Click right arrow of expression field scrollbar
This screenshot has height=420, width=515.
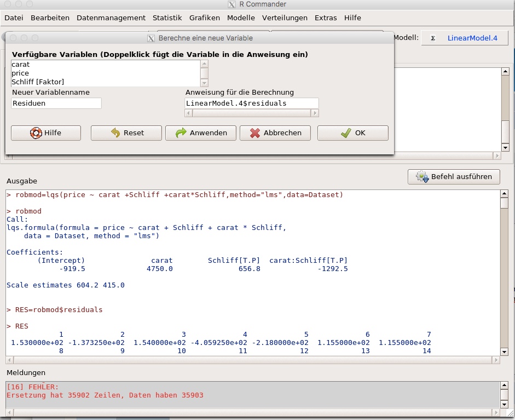315,113
